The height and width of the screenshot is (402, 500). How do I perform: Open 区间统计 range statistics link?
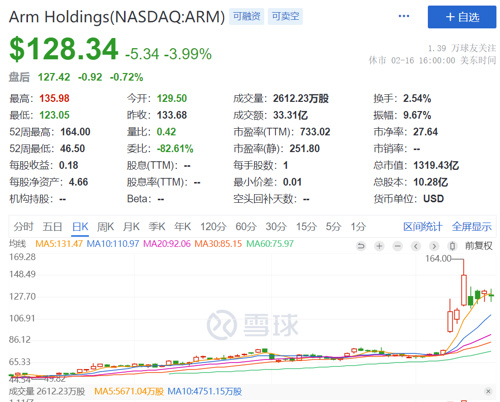click(423, 227)
